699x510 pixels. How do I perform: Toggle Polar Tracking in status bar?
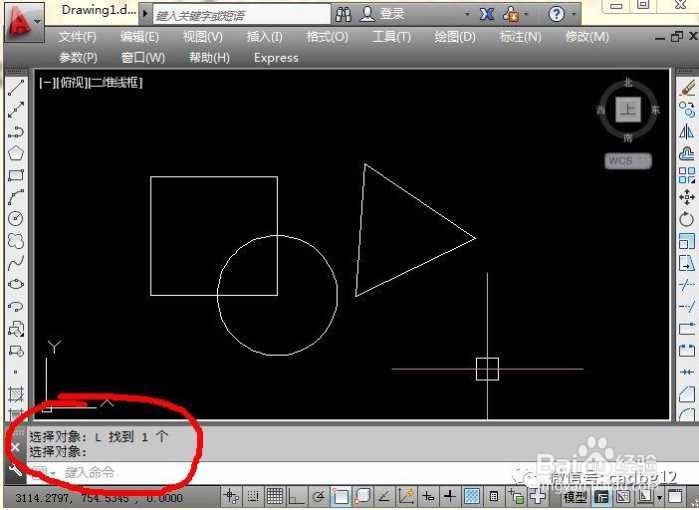click(319, 496)
